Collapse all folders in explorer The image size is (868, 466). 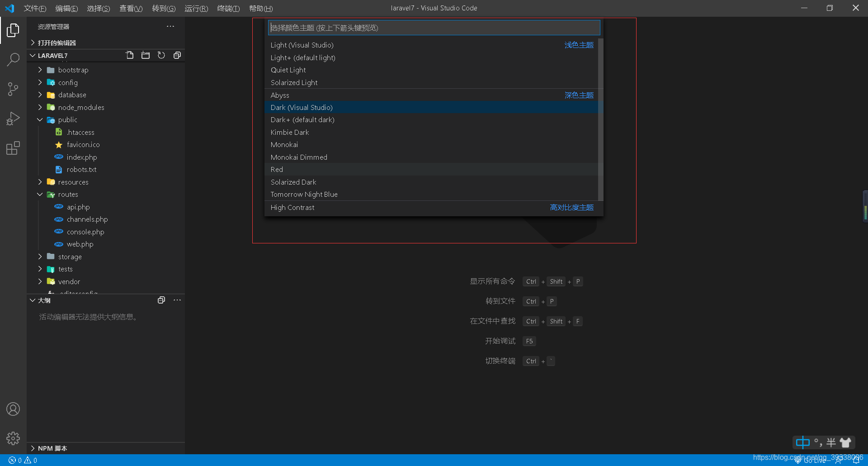(x=177, y=55)
